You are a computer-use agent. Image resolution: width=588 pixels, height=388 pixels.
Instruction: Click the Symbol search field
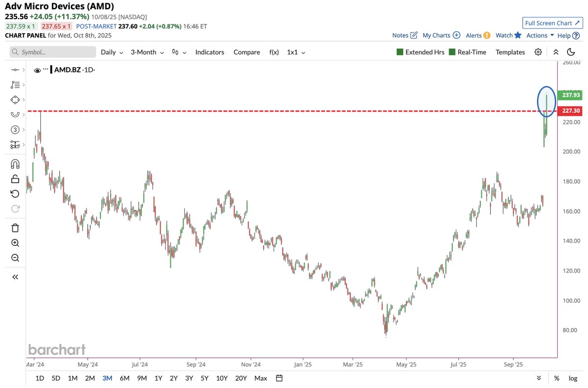click(53, 52)
